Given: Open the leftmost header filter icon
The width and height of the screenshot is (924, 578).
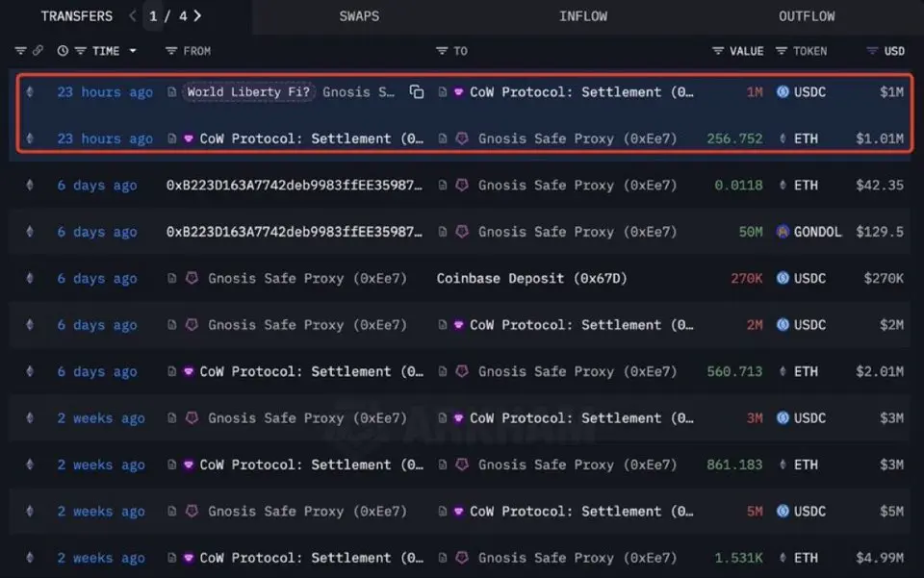Looking at the screenshot, I should tap(20, 51).
